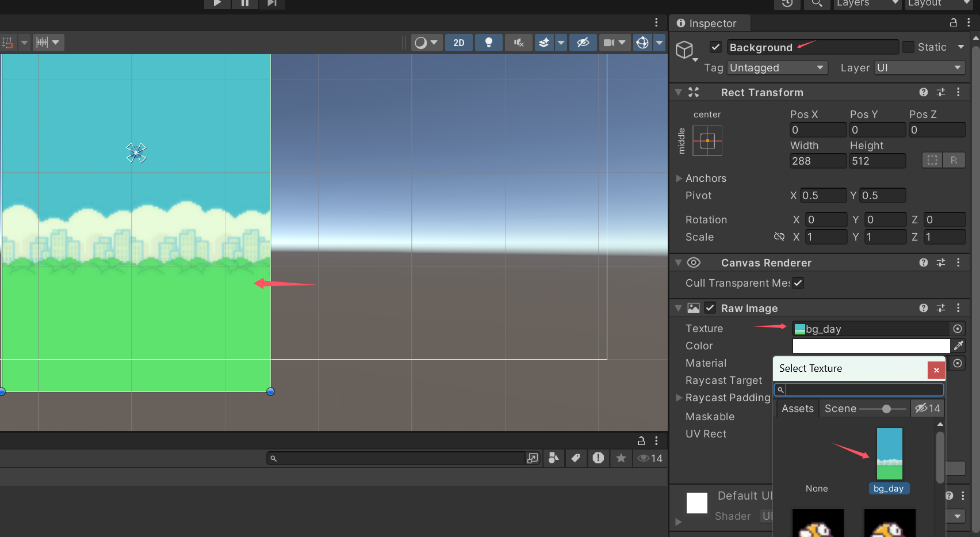
Task: Select the bg_day texture thumbnail
Action: (x=889, y=455)
